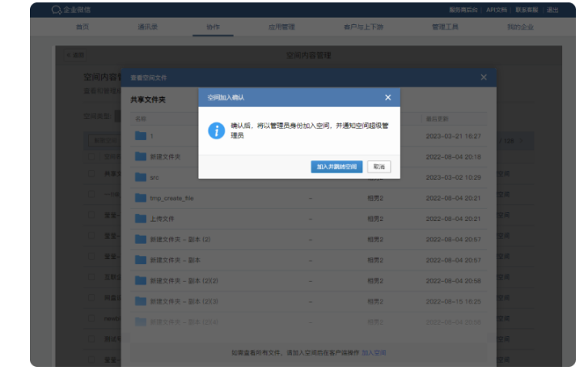Click the 退出 link in the header
The height and width of the screenshot is (379, 588).
pyautogui.click(x=552, y=10)
